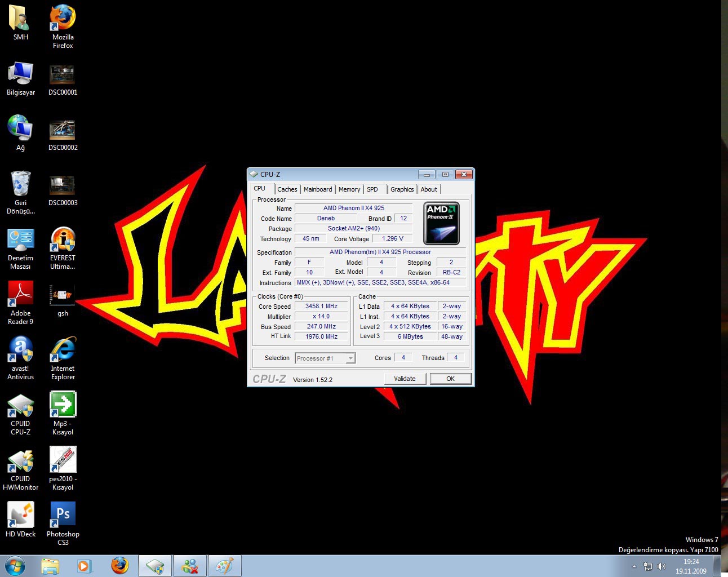Open Windows Explorer from taskbar
The width and height of the screenshot is (728, 577).
50,566
